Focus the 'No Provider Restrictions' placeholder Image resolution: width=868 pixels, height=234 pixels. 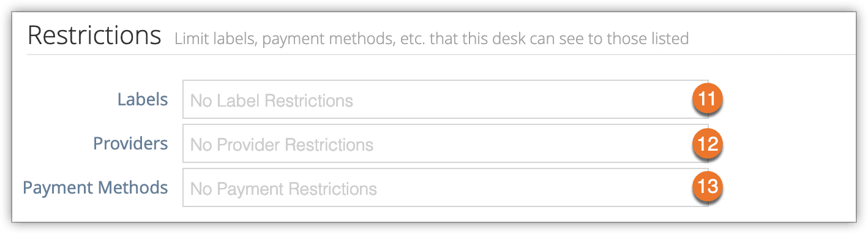282,145
